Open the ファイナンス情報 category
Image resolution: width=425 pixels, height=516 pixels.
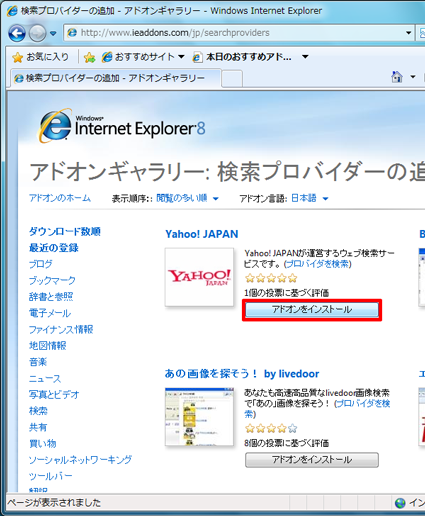pos(61,329)
